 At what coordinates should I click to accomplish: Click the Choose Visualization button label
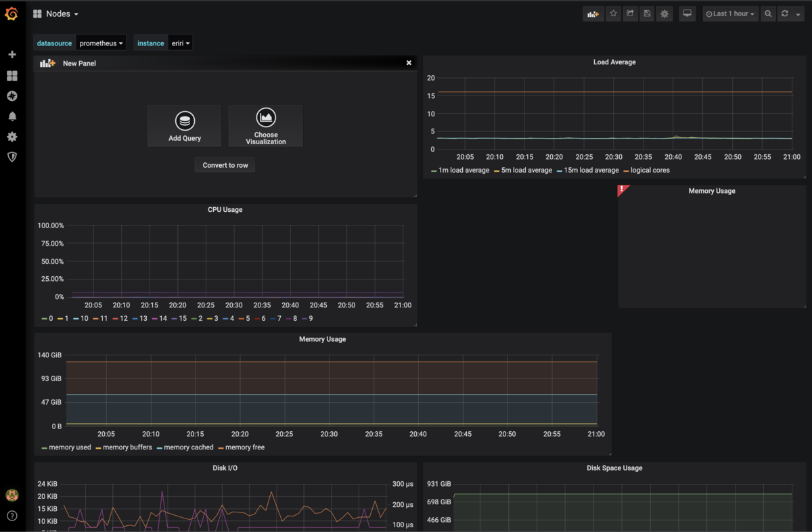tap(266, 138)
